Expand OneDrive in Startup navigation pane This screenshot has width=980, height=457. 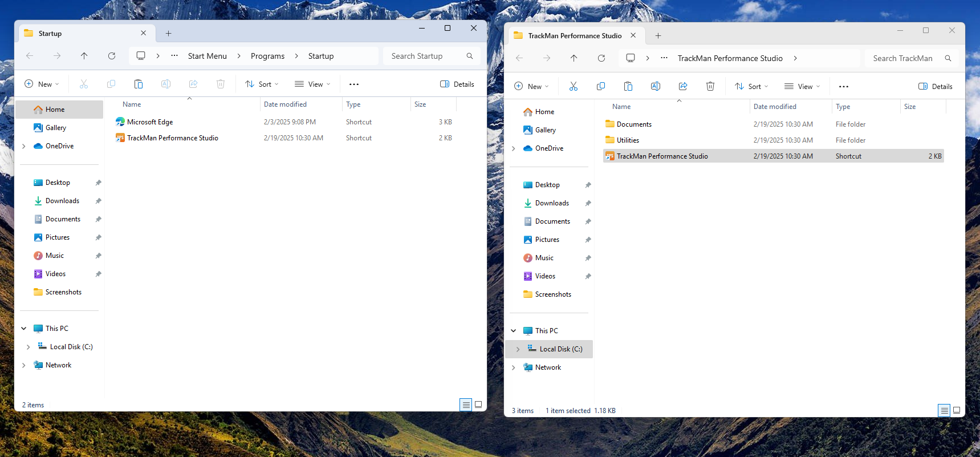(x=23, y=146)
